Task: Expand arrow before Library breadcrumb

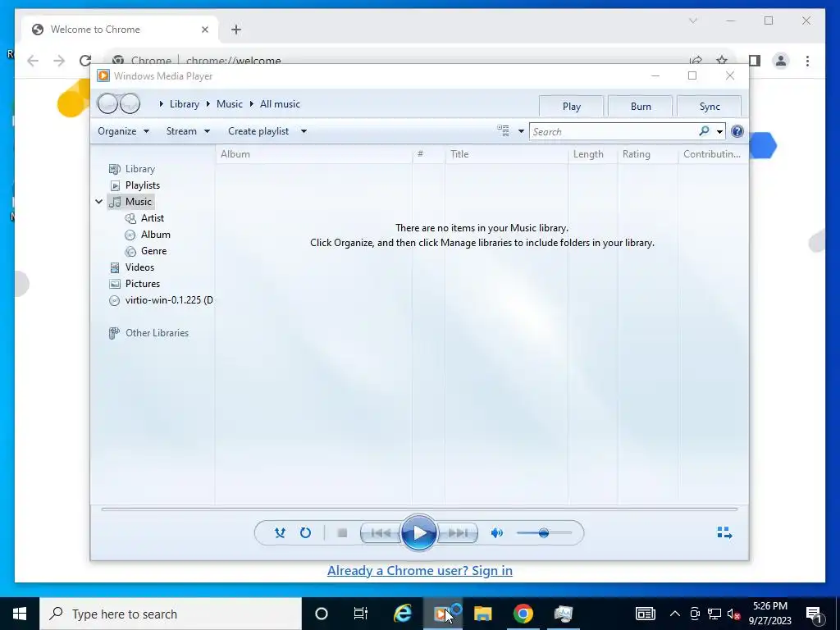Action: [162, 104]
